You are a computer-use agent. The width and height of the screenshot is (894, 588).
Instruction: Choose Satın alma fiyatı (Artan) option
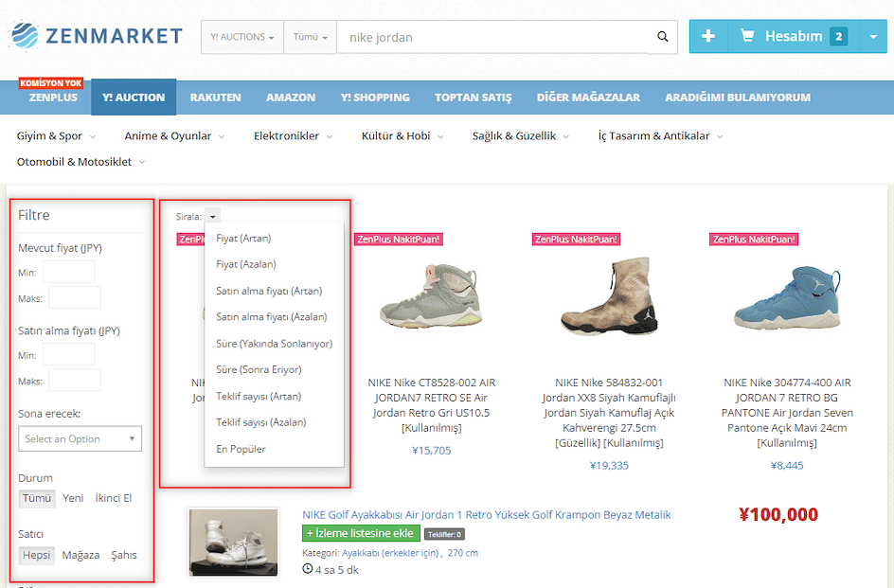click(x=269, y=291)
